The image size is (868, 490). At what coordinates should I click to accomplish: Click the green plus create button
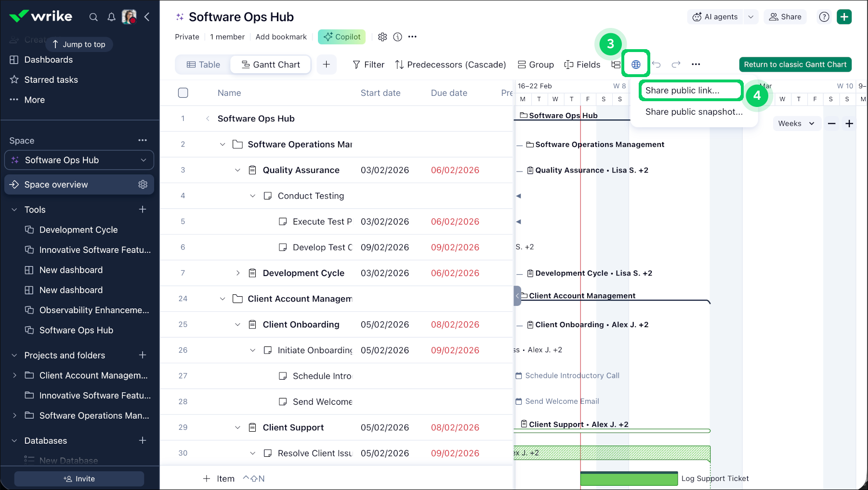tap(844, 17)
